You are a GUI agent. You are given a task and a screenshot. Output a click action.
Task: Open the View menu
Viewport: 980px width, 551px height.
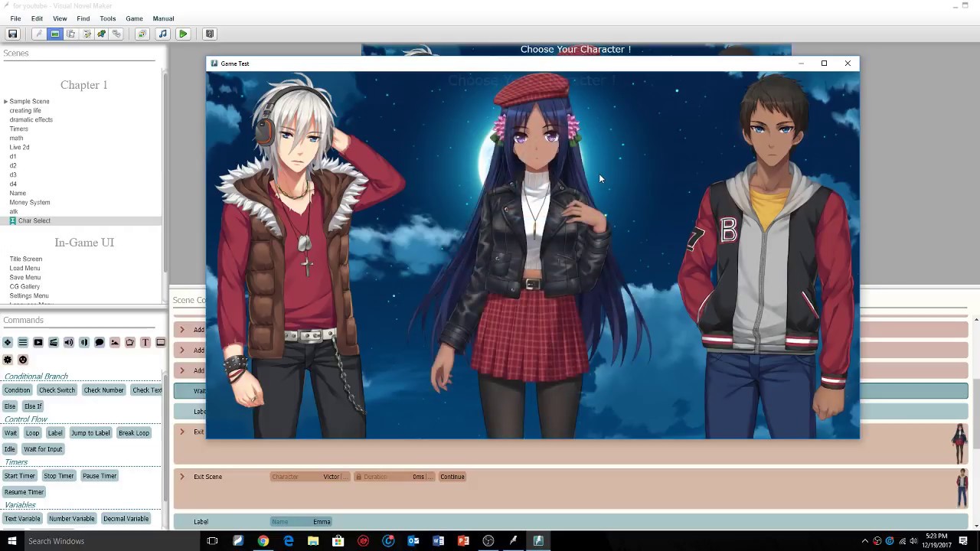coord(60,18)
